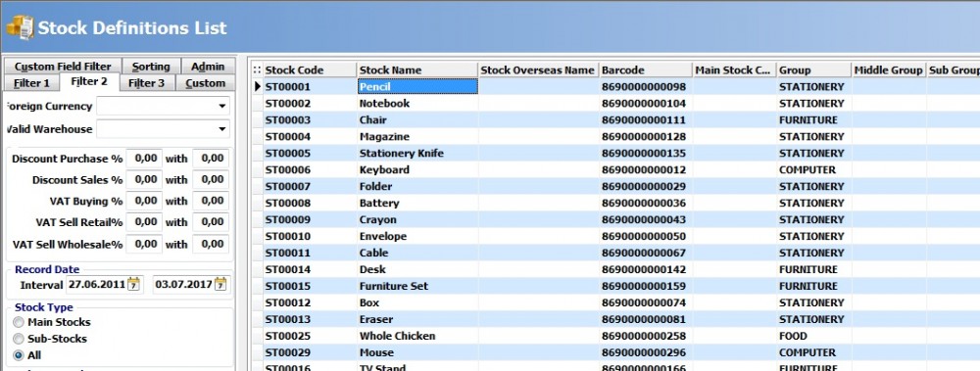
Task: Open the Admin tab
Action: [x=208, y=67]
